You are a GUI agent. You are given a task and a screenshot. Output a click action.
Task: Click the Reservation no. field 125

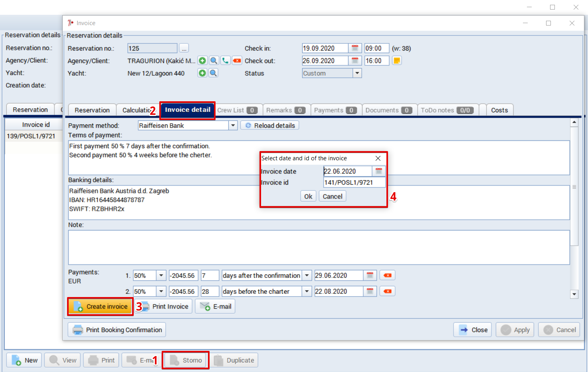(x=152, y=48)
